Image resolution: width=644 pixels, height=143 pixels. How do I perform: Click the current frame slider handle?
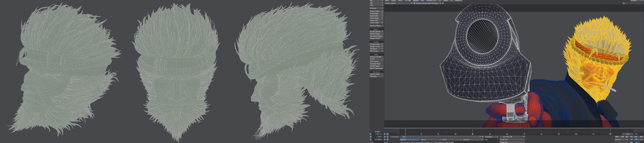click(x=627, y=134)
